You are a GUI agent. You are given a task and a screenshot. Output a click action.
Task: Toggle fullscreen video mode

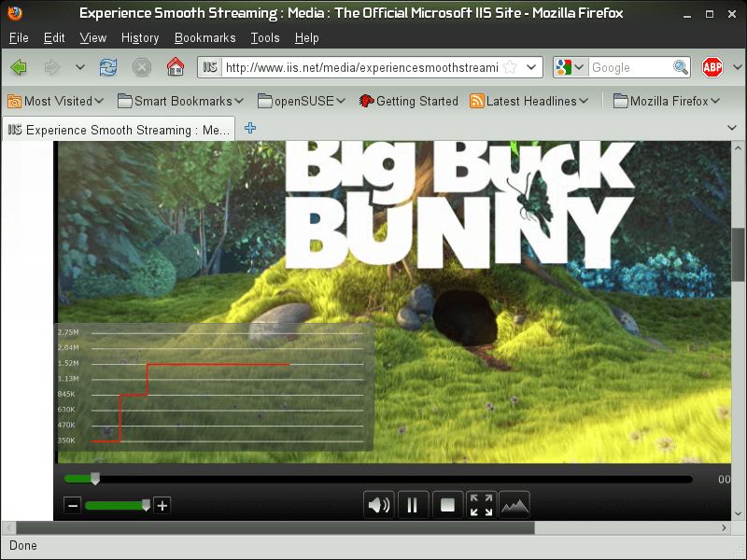pyautogui.click(x=481, y=506)
